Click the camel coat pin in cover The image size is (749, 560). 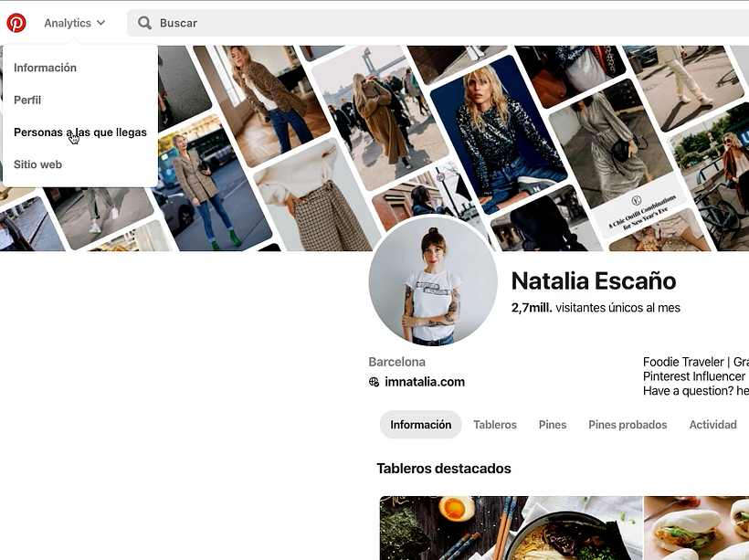point(380,117)
